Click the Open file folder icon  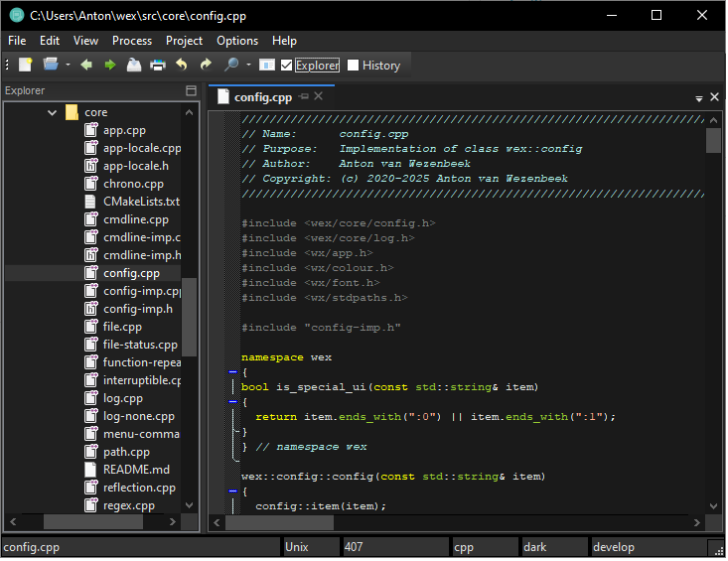pyautogui.click(x=51, y=66)
